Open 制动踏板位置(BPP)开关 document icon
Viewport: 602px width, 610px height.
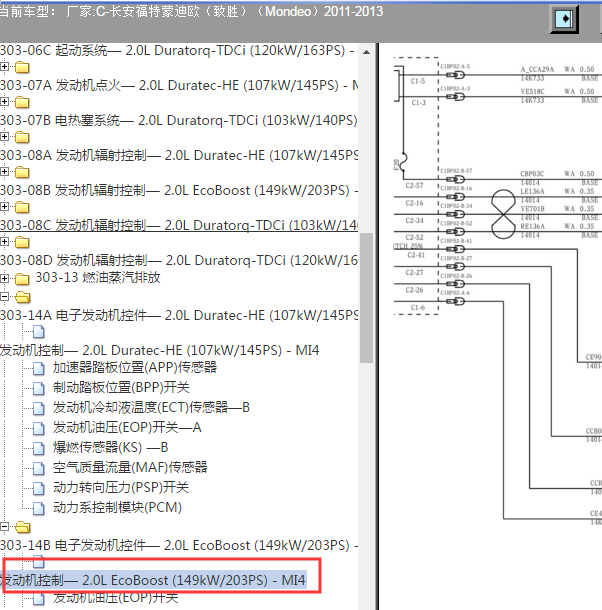click(39, 388)
